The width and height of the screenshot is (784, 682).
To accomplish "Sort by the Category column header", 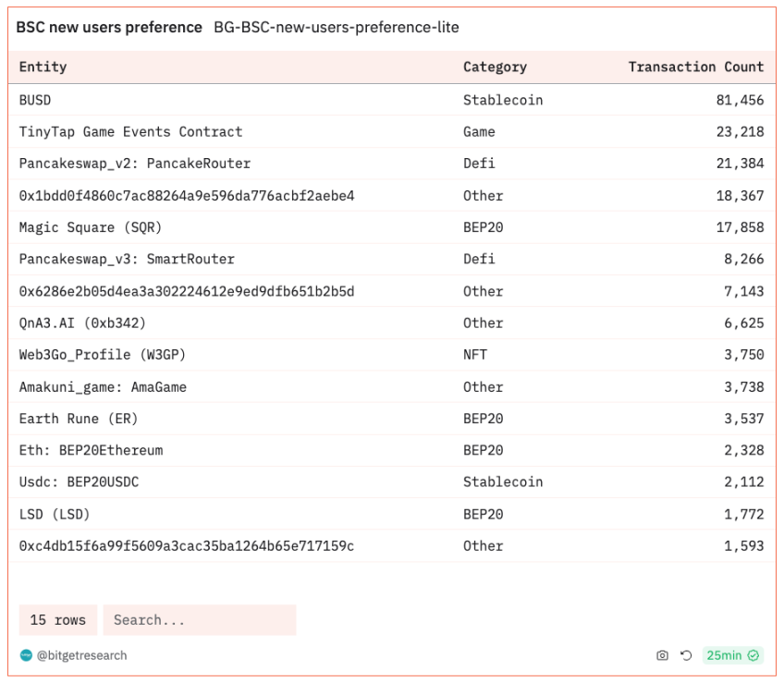I will [495, 67].
